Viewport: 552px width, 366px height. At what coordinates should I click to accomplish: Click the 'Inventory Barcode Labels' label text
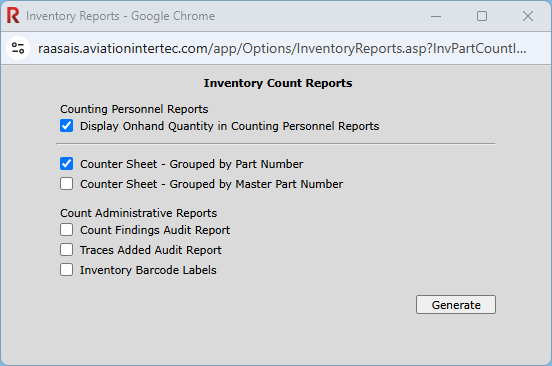pos(148,270)
